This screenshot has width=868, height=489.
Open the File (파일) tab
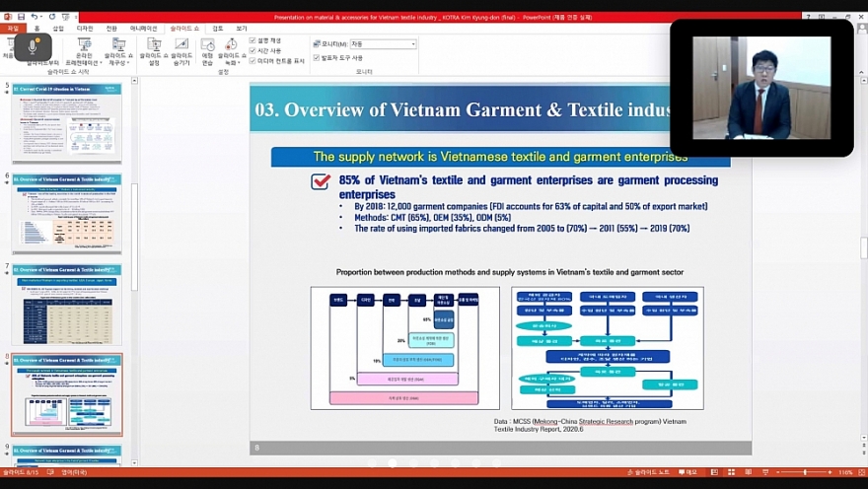point(13,29)
